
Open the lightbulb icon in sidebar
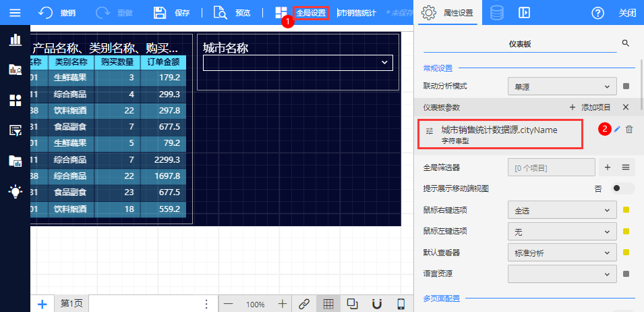pyautogui.click(x=16, y=191)
